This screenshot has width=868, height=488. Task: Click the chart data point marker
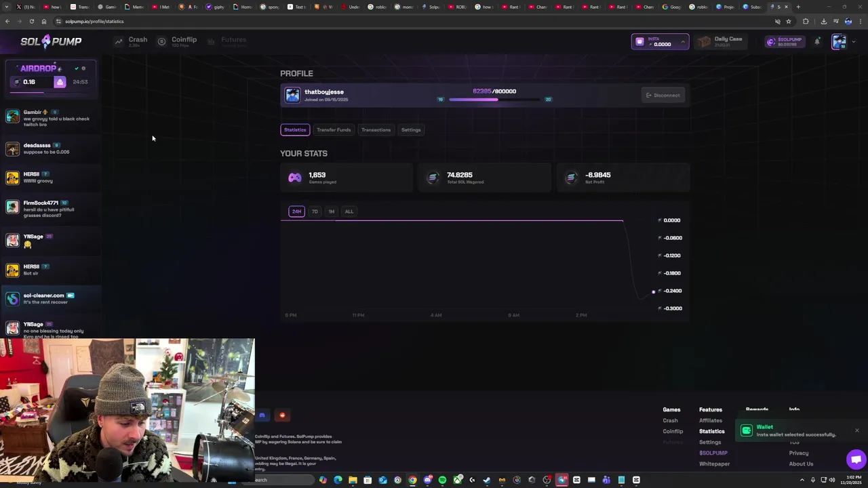tap(654, 292)
